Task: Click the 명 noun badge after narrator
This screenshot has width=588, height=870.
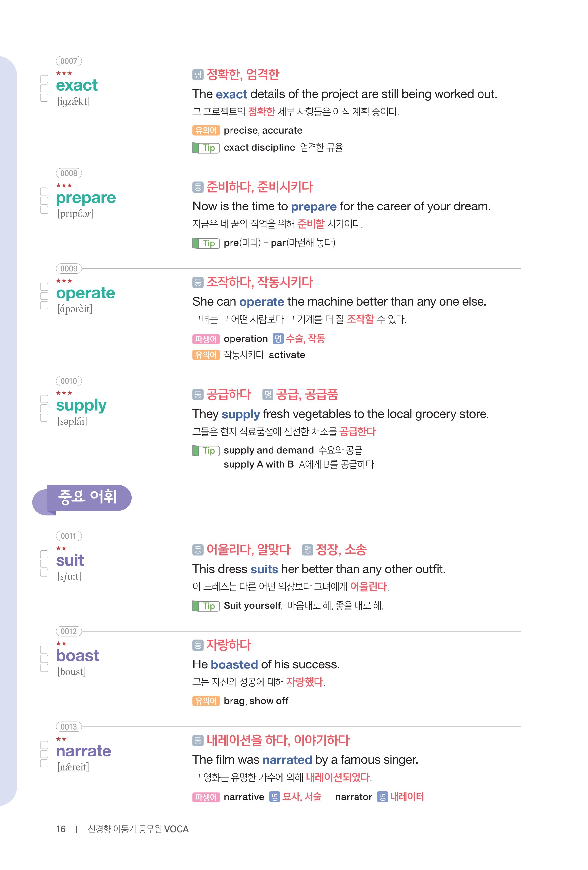Action: (x=382, y=797)
